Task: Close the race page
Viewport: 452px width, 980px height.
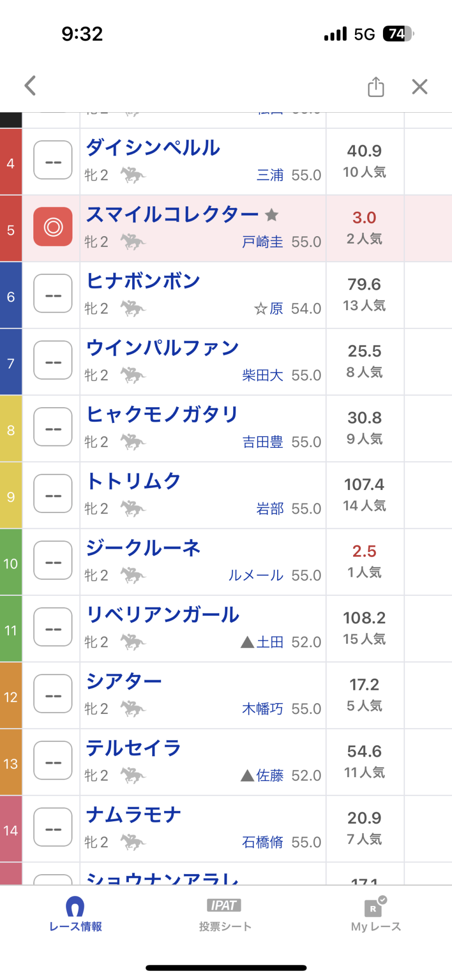Action: pos(420,87)
